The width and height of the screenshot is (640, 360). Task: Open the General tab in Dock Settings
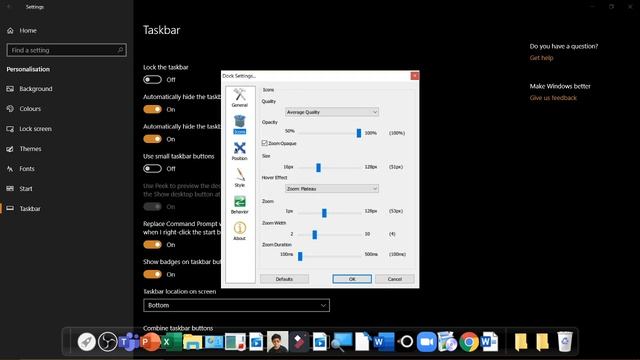coord(240,98)
